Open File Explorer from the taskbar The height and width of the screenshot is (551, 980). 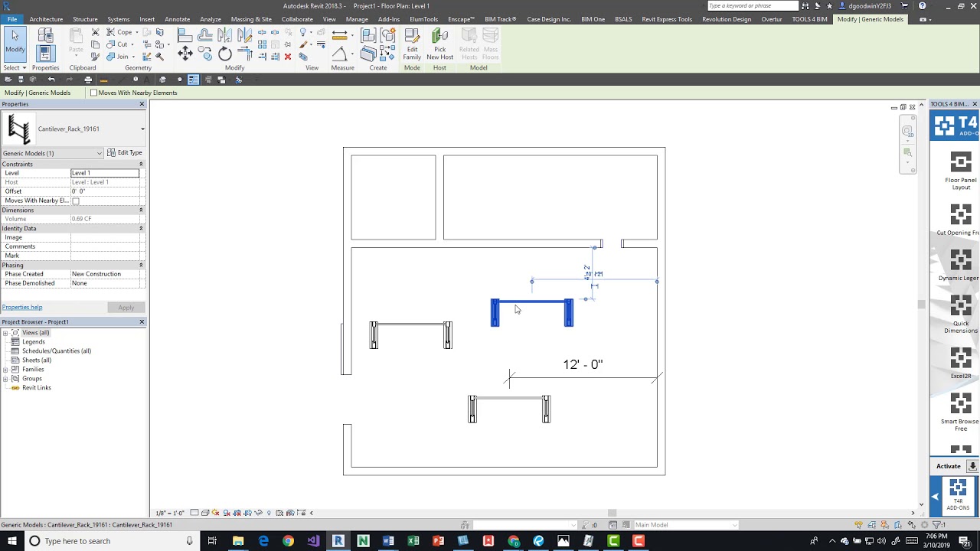point(238,541)
